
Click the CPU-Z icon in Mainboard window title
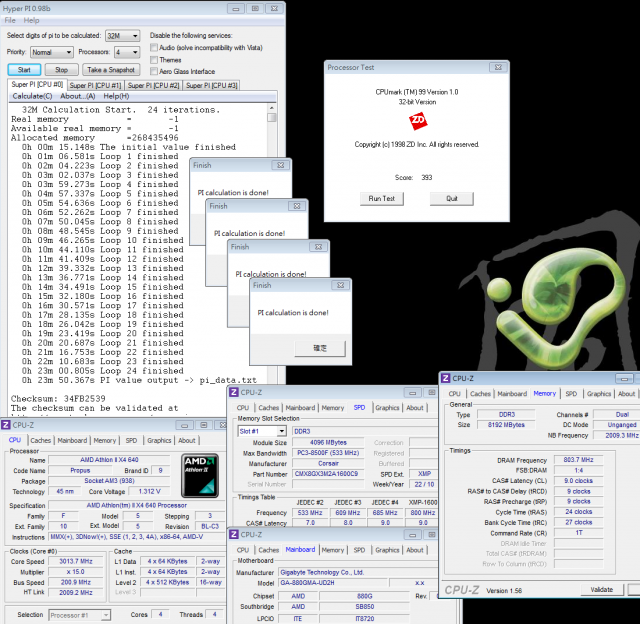click(234, 534)
